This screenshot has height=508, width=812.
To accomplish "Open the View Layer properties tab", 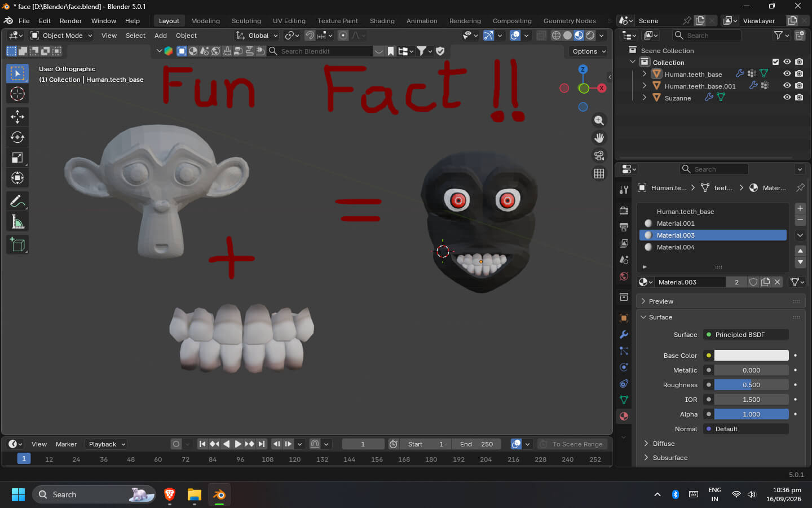I will pyautogui.click(x=624, y=243).
